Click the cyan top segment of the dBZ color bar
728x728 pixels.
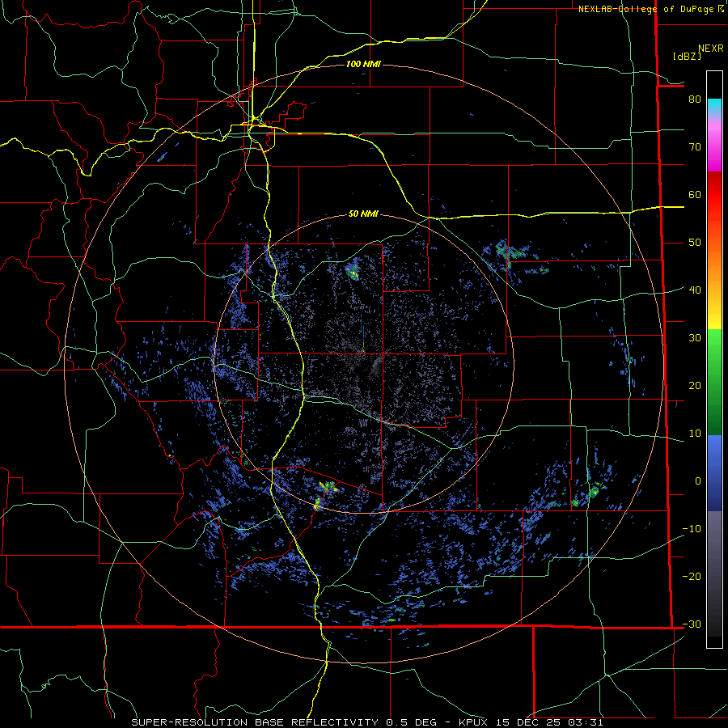click(714, 107)
